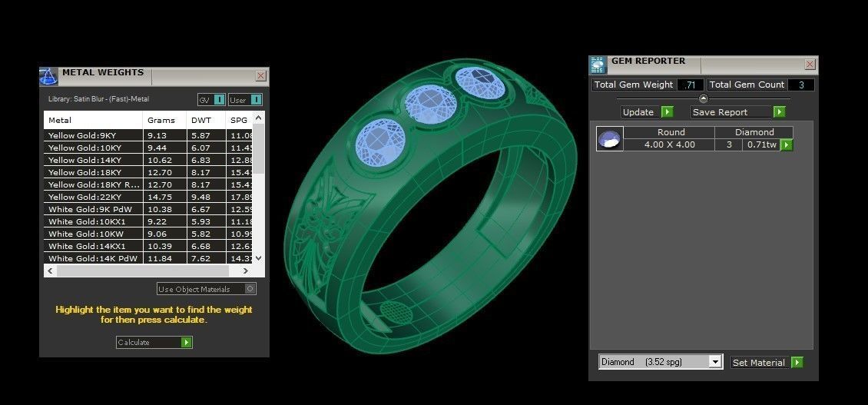Open the Diamond (3.52 spg) material dropdown
Screen dimensions: 868x405
(x=715, y=362)
